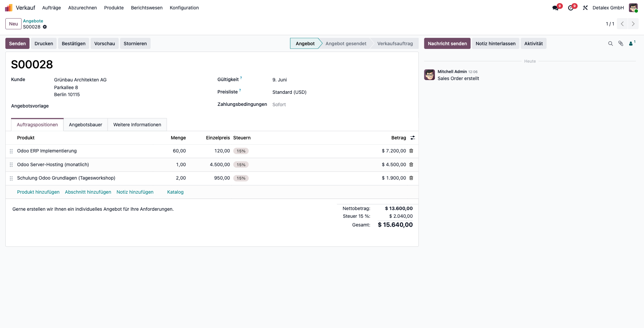Search messages with the magnifier icon
This screenshot has width=644, height=328.
tap(610, 44)
